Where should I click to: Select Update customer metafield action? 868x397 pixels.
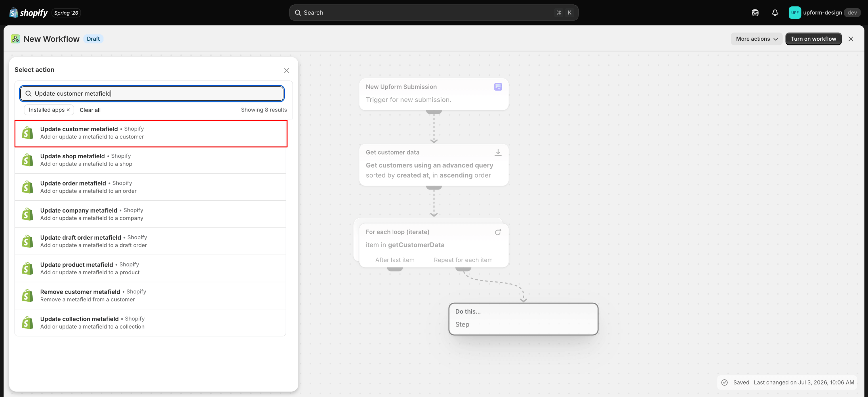click(151, 133)
